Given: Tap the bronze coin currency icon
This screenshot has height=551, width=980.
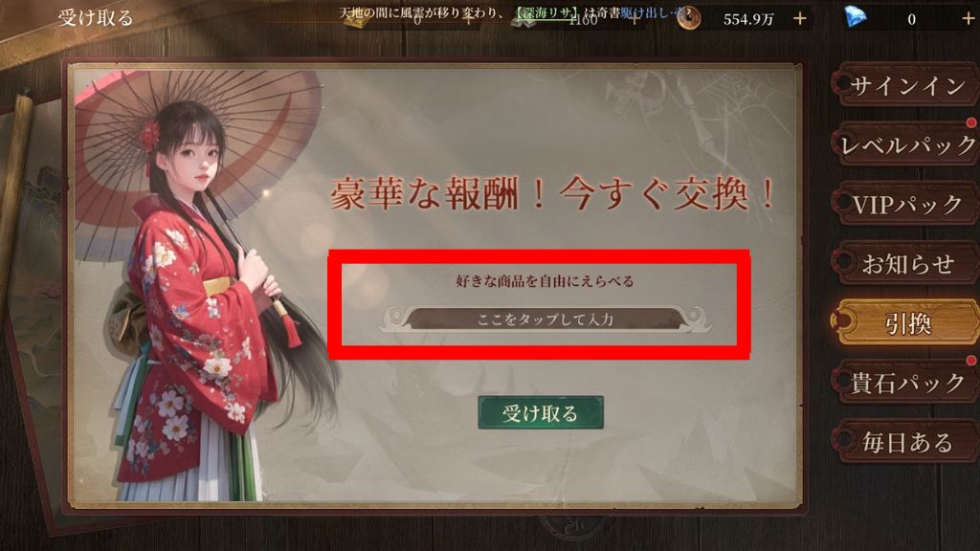Looking at the screenshot, I should pyautogui.click(x=689, y=19).
